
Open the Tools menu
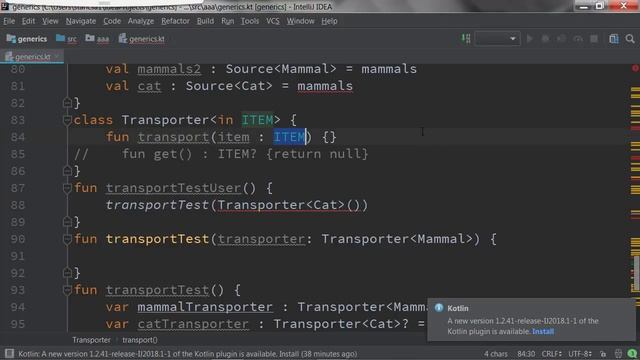point(250,21)
